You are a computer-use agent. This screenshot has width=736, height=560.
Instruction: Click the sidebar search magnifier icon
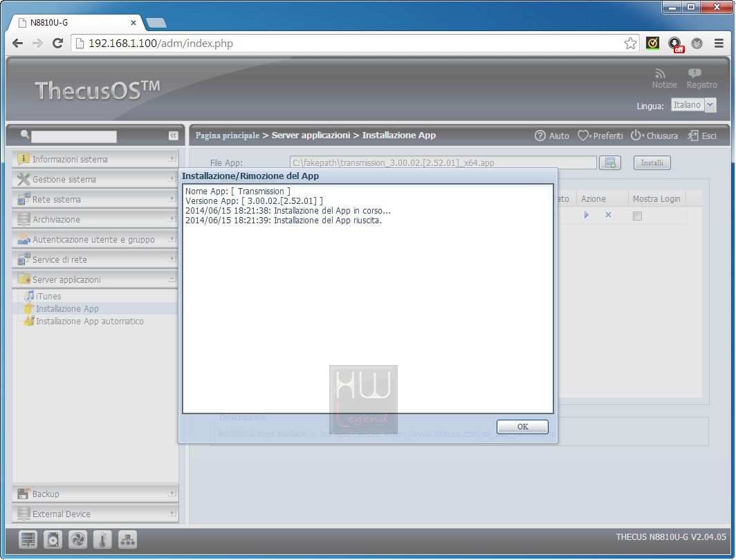pyautogui.click(x=25, y=135)
